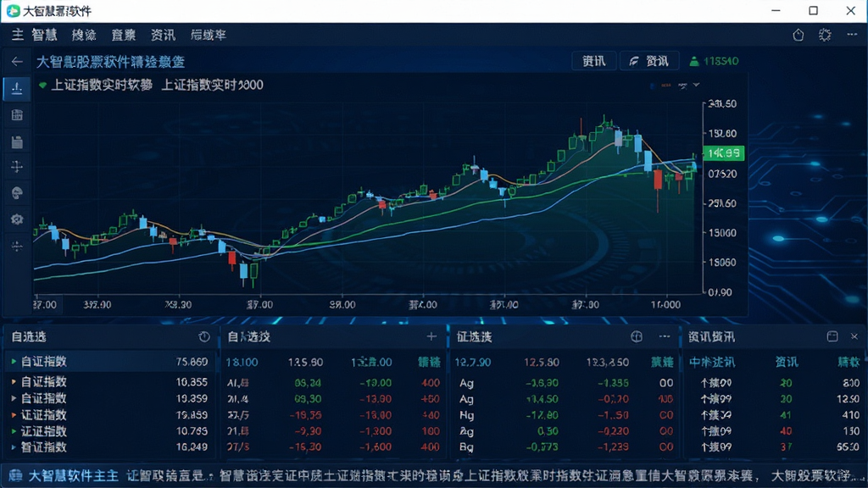Viewport: 868px width, 488px height.
Task: Click the scrolling ticker text in status bar
Action: tap(496, 476)
